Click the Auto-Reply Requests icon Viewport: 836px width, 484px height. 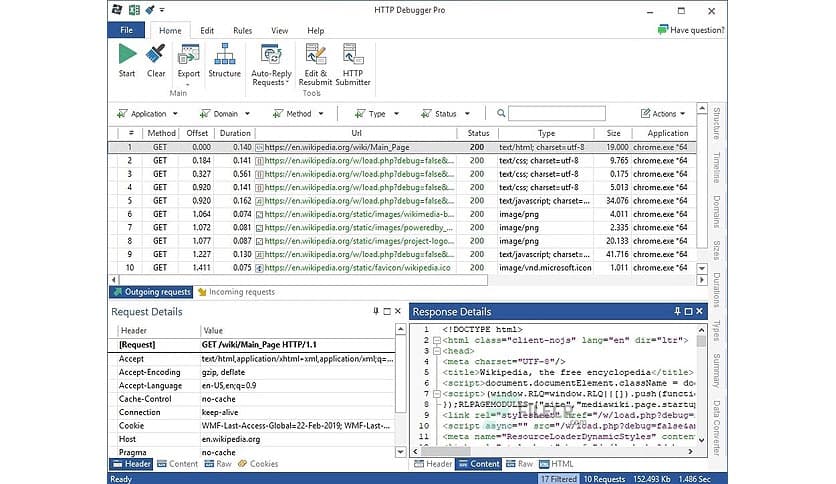point(271,56)
